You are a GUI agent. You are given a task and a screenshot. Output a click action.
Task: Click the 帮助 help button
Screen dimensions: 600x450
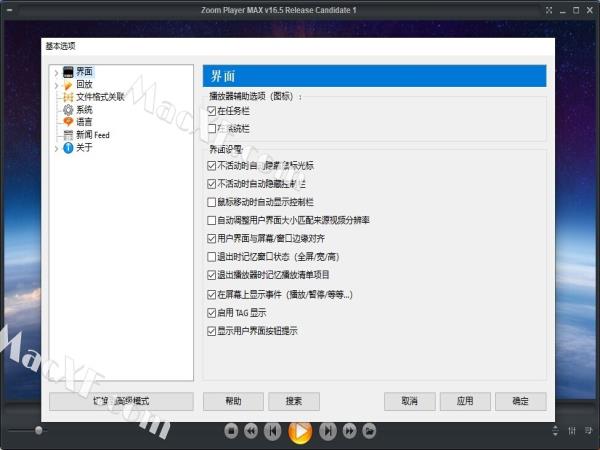point(233,401)
